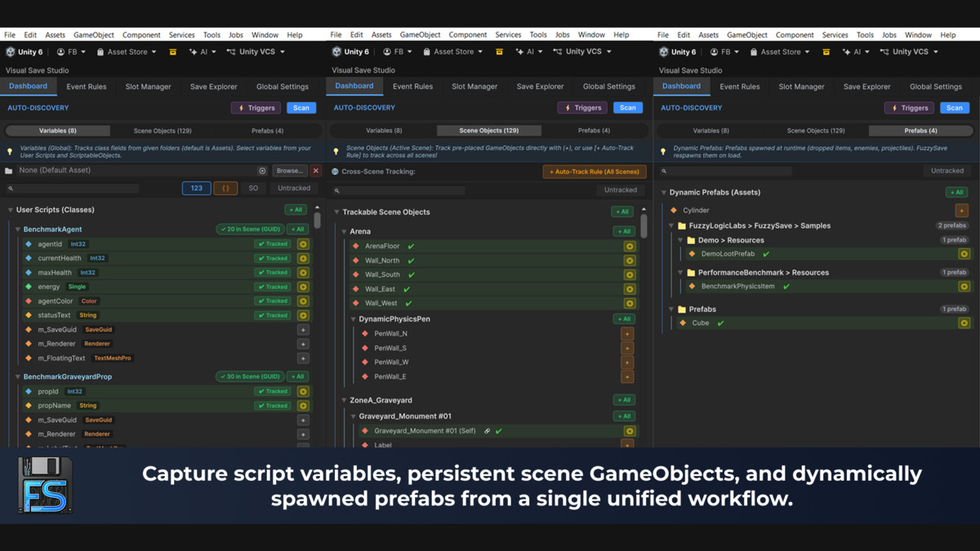Click search field below Cross-Scene Tracking
This screenshot has height=551, width=980.
coord(399,190)
